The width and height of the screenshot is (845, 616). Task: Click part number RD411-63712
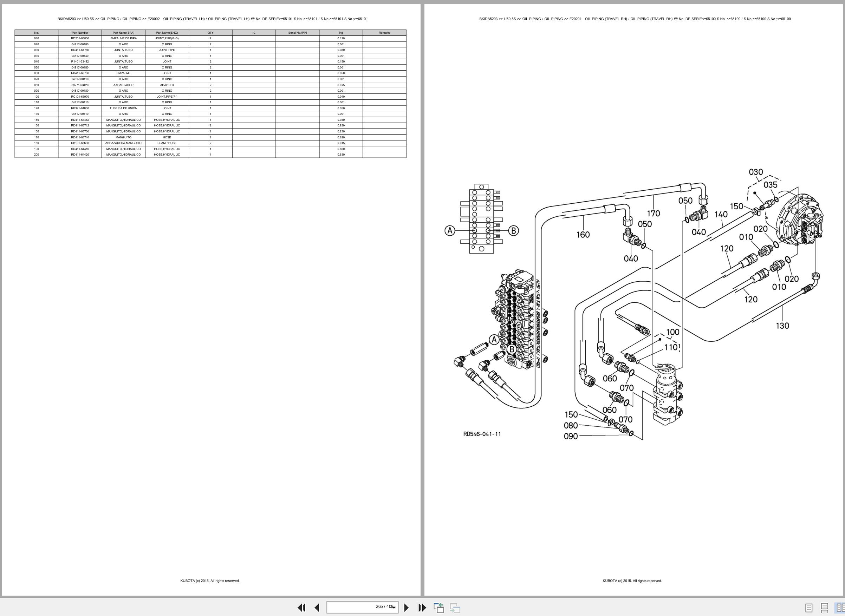coord(80,125)
